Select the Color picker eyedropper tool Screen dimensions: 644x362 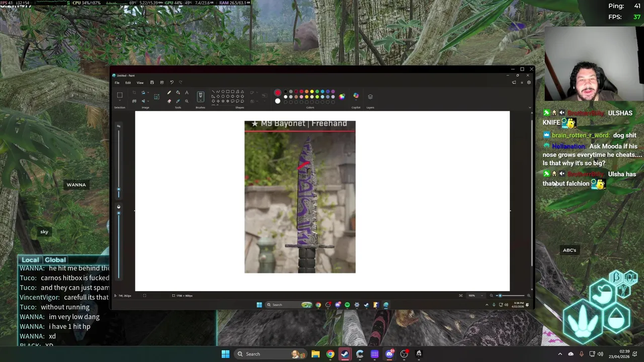[x=178, y=101]
